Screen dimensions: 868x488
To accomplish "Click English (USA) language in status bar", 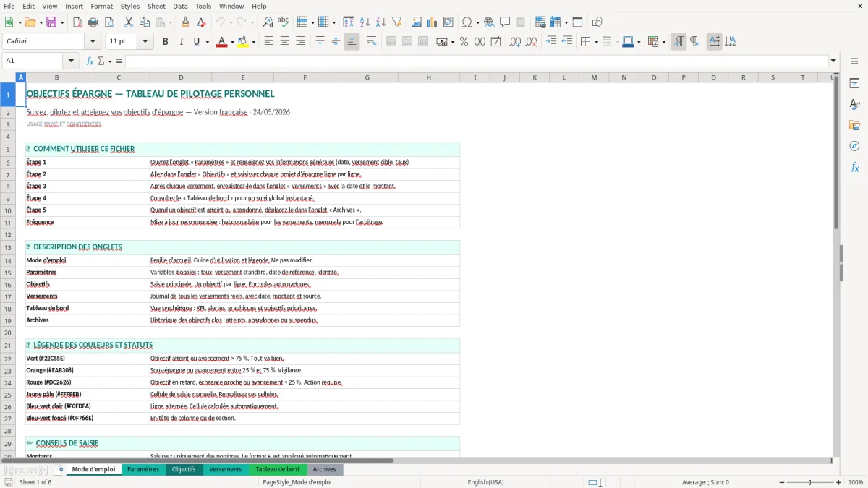I will point(485,482).
